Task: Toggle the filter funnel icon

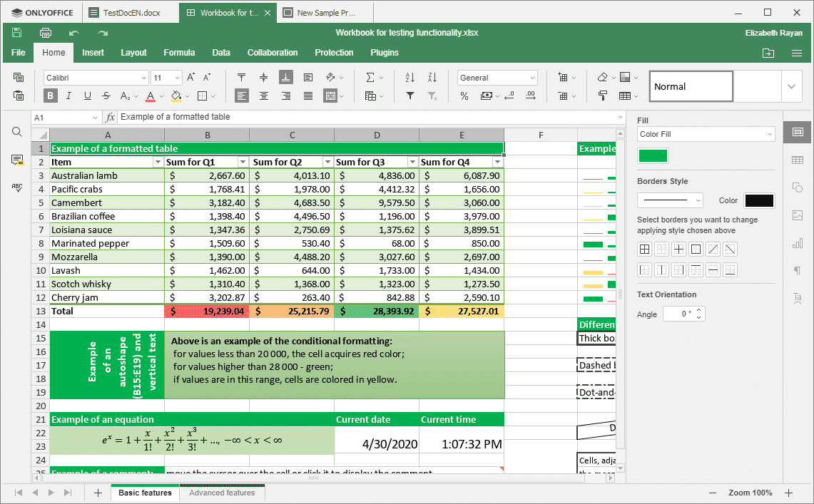Action: point(410,96)
